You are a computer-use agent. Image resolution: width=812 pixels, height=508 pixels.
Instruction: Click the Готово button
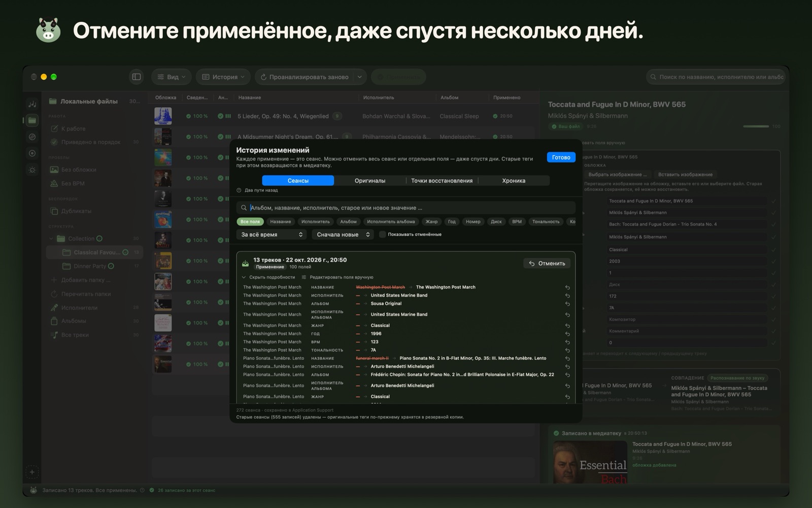pos(561,157)
